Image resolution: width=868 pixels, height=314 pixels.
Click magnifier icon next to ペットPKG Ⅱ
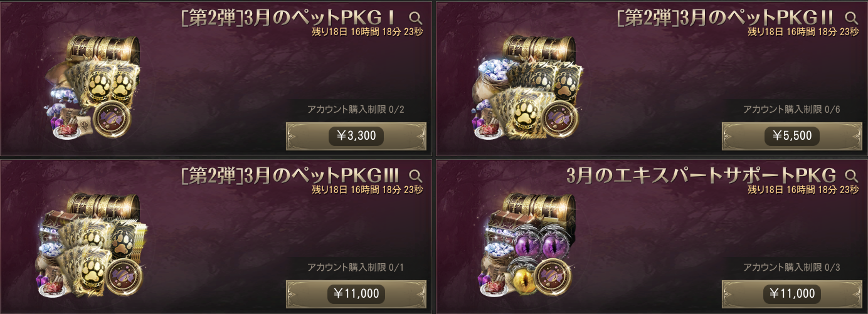click(x=852, y=18)
